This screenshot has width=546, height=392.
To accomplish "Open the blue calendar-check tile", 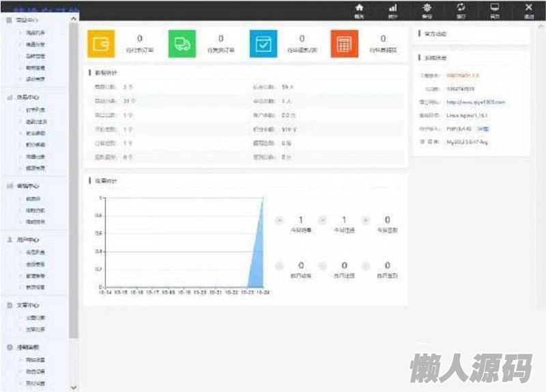I will pyautogui.click(x=263, y=44).
